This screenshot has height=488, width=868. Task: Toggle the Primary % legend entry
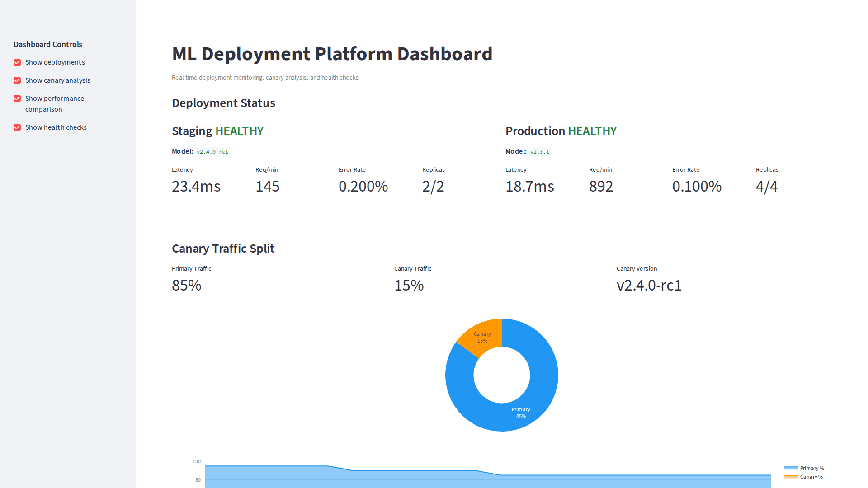point(811,468)
